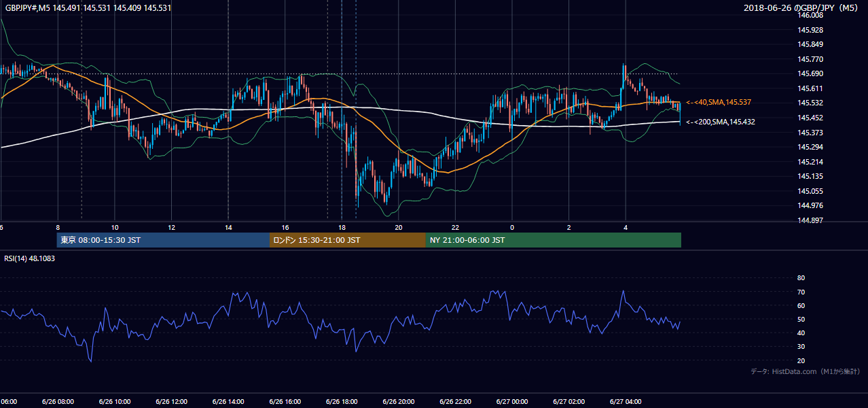The height and width of the screenshot is (408, 868).
Task: Click the 145.135 price axis label
Action: point(811,176)
